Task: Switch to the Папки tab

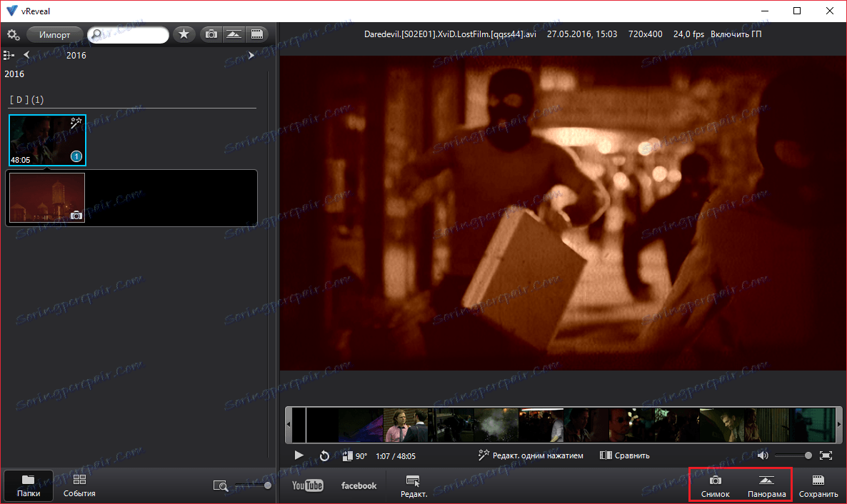Action: [28, 485]
